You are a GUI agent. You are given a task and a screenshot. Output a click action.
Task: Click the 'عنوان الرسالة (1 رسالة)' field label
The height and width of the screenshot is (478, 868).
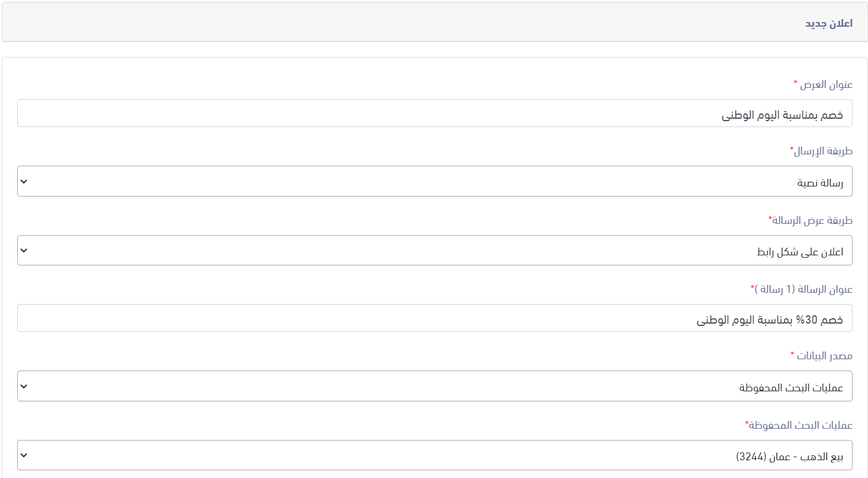pyautogui.click(x=804, y=290)
